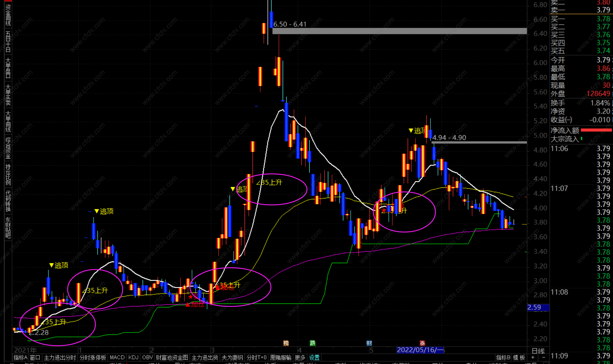
Task: Open 东财贴吧 in left sidebar
Action: [x=8, y=228]
